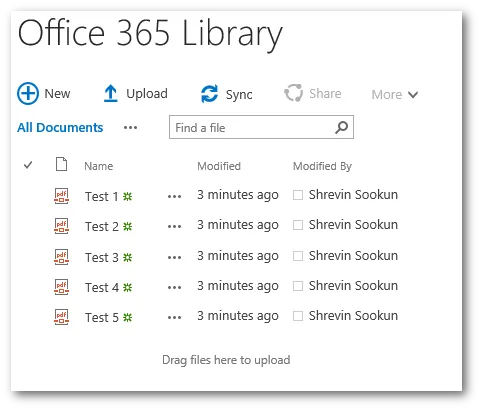Screen dimensions: 481x410
Task: Click the green new badge beside Test 4
Action: click(x=128, y=287)
